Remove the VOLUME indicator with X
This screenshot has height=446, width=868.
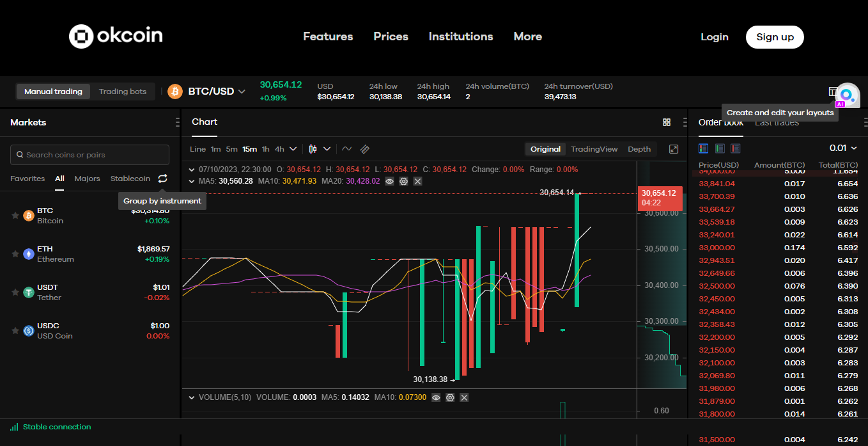[x=464, y=397]
